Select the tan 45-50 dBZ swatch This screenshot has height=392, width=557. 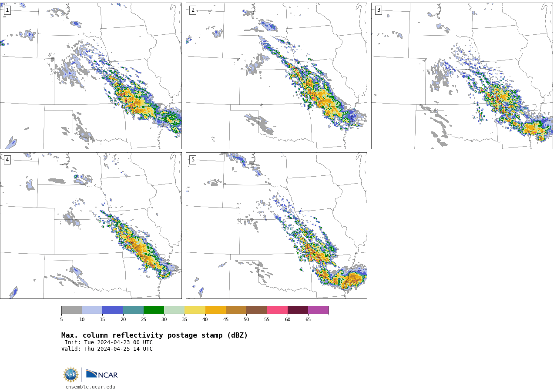tap(236, 310)
